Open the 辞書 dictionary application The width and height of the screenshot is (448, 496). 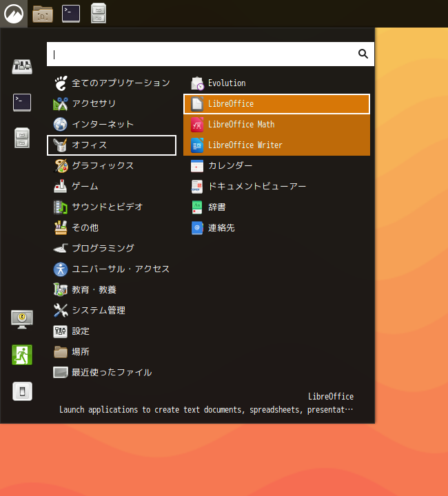click(276, 207)
